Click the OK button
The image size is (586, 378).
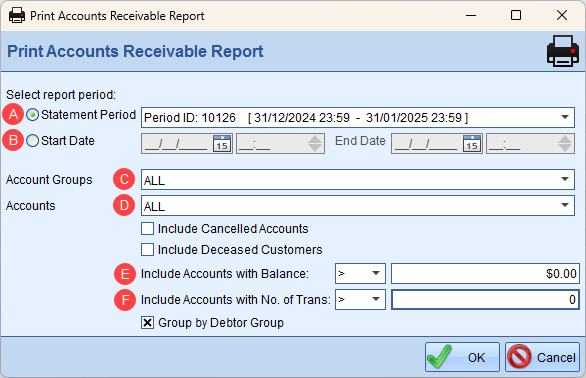[462, 357]
